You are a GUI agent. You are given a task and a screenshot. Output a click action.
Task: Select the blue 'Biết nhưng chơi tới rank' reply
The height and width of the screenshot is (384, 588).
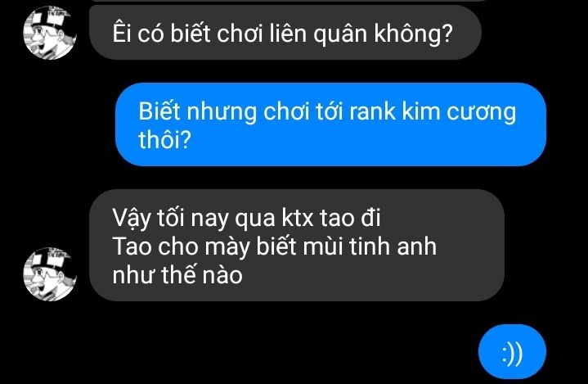tap(330, 124)
